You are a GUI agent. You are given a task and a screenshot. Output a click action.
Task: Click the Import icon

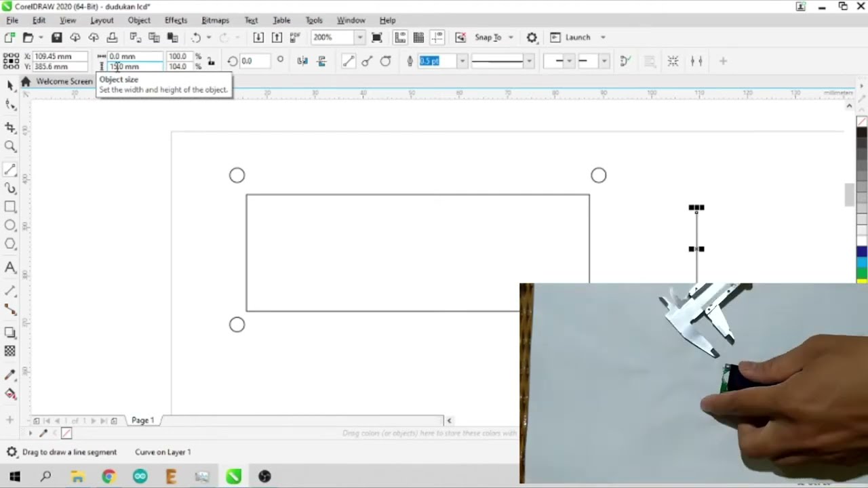point(258,37)
